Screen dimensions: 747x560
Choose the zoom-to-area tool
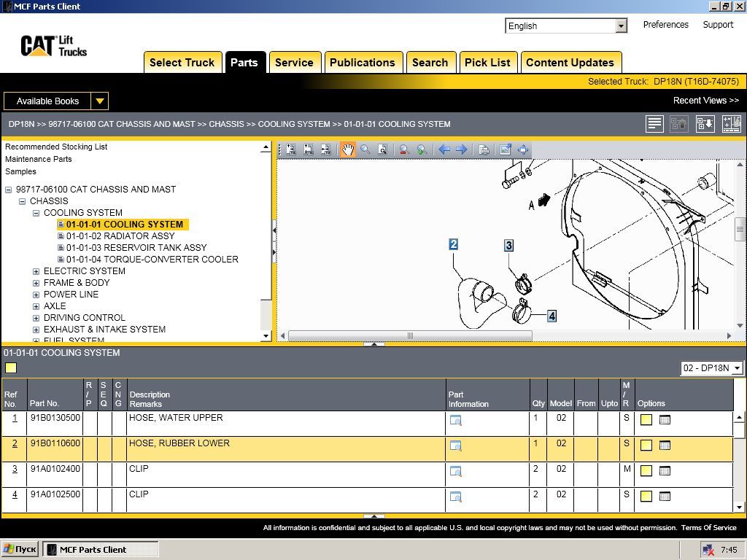pyautogui.click(x=382, y=149)
